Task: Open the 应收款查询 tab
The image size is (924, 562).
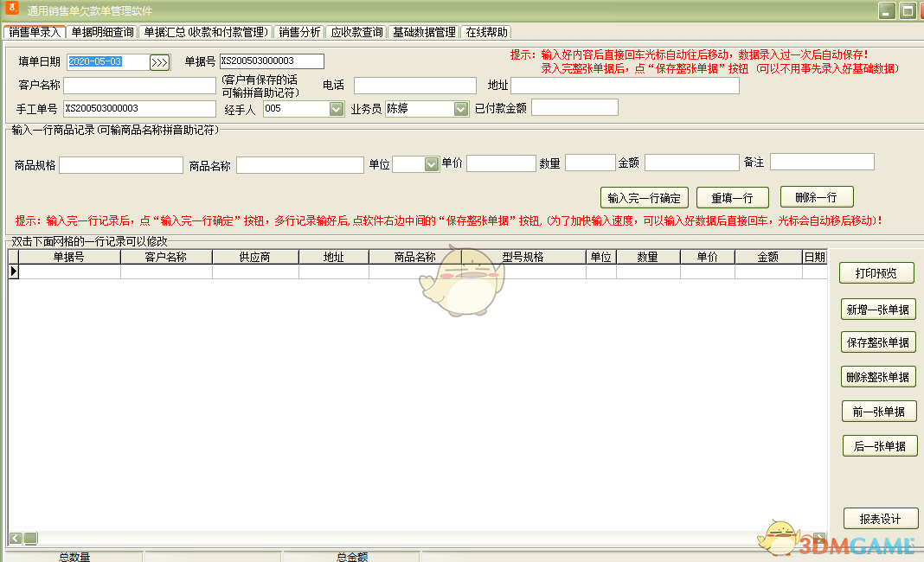Action: click(x=358, y=31)
